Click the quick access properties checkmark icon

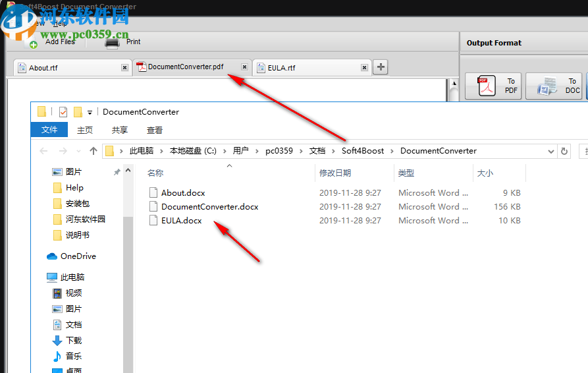pos(63,112)
